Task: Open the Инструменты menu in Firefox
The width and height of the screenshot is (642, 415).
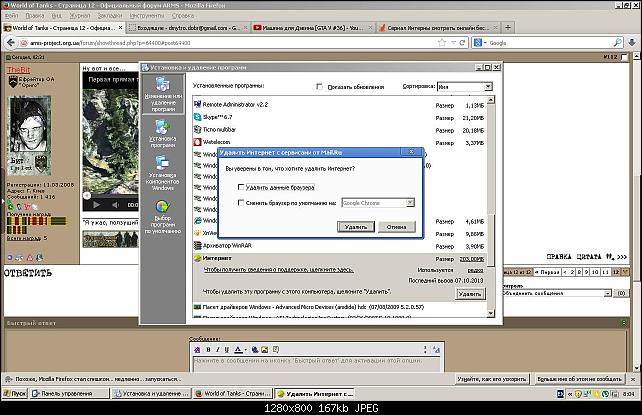Action: click(147, 16)
